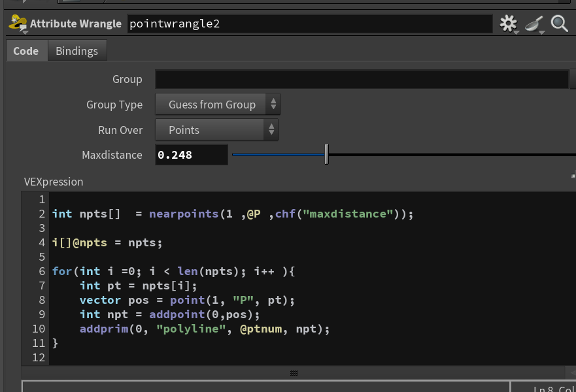This screenshot has width=576, height=392.
Task: Click line 2 nearpoints code
Action: click(x=233, y=214)
